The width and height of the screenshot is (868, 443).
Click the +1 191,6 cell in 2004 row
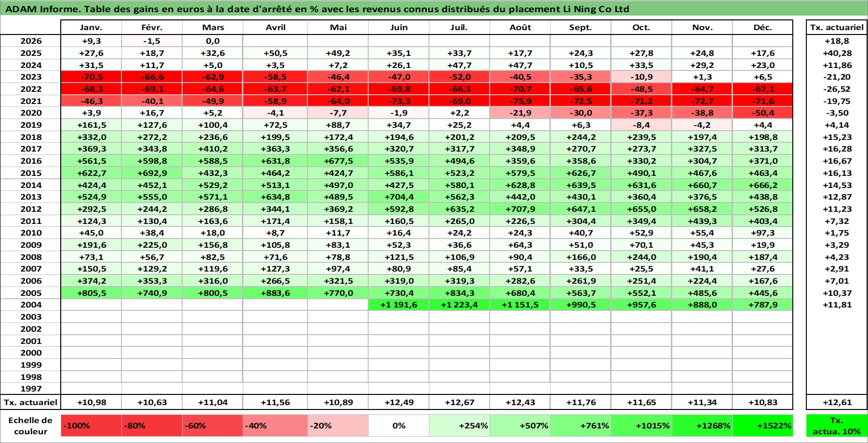[x=399, y=305]
